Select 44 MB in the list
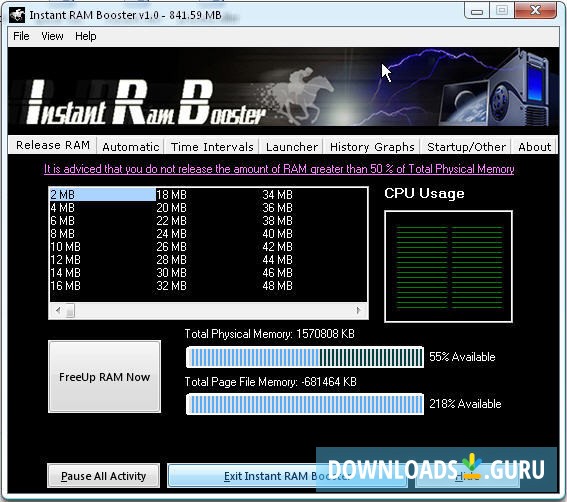This screenshot has width=567, height=502. point(277,260)
